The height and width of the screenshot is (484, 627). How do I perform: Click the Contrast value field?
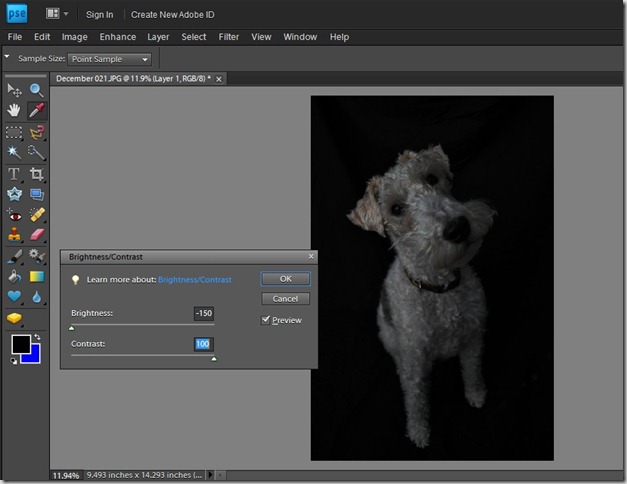pos(203,343)
